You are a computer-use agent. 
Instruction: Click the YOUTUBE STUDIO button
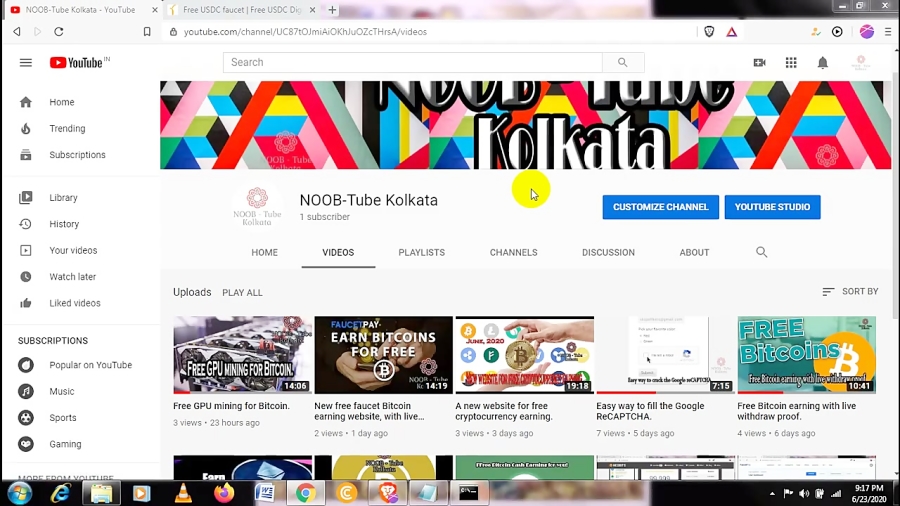(x=773, y=207)
